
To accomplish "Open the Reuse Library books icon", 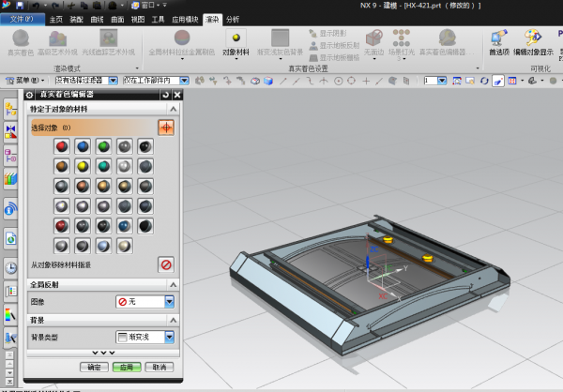I will (x=10, y=179).
